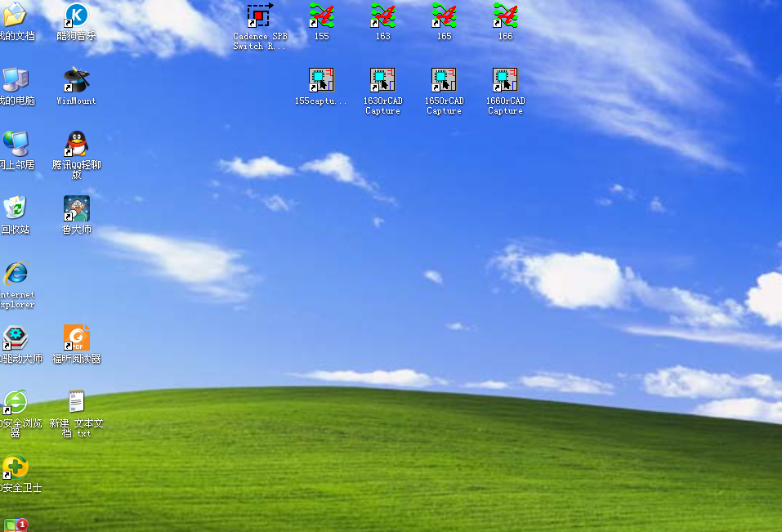The image size is (782, 532).
Task: Open the 安全卫士 shortcut
Action: (x=16, y=467)
